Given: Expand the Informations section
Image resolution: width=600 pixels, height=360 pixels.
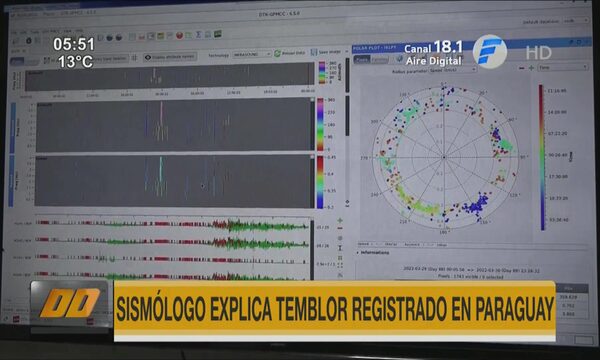Looking at the screenshot, I should point(373,253).
